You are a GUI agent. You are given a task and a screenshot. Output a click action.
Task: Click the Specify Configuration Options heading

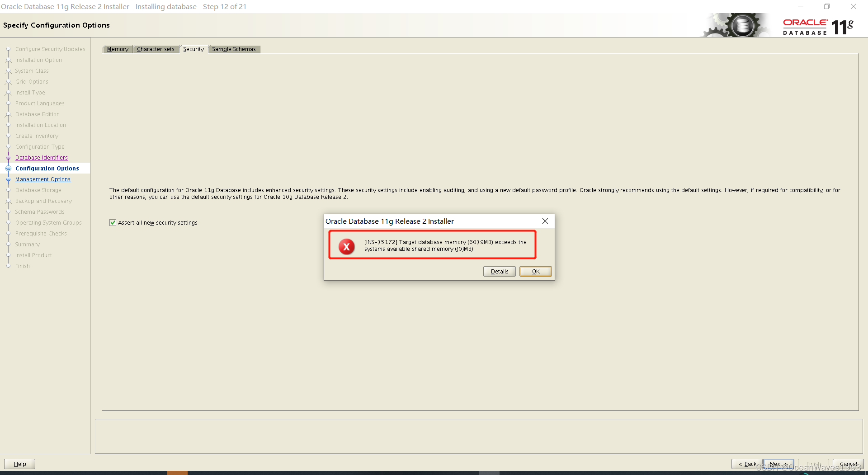tap(57, 25)
